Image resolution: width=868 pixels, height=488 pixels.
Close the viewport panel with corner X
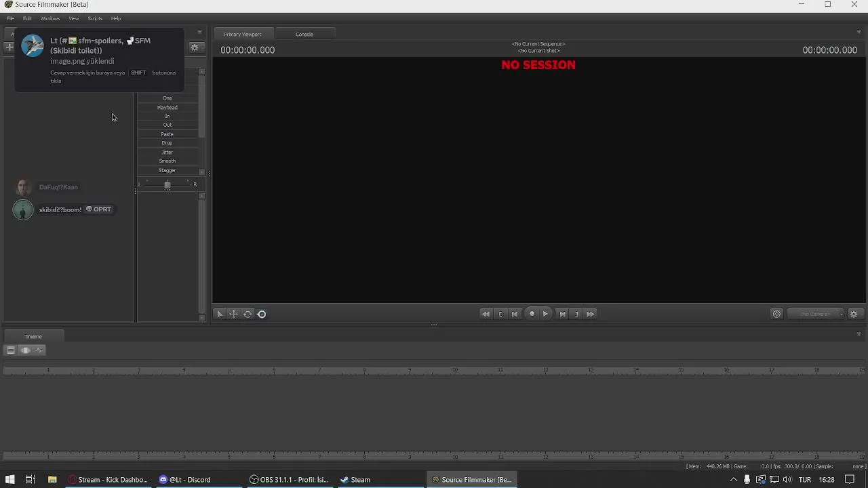(859, 32)
